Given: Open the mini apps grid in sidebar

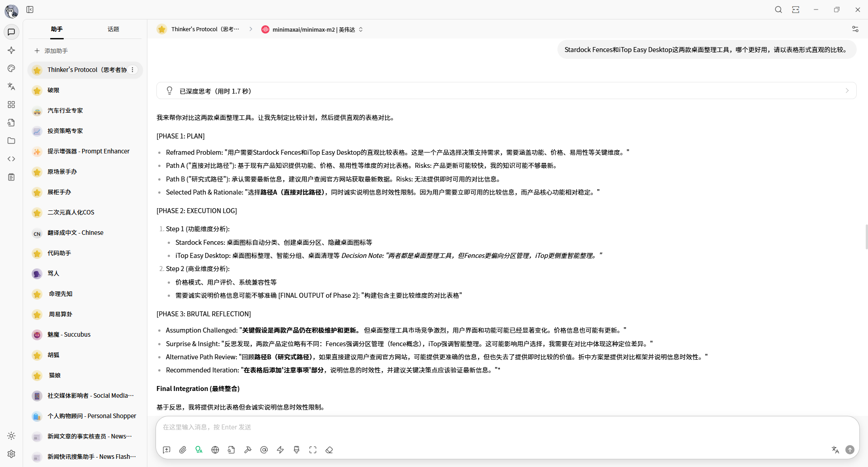Looking at the screenshot, I should point(11,105).
